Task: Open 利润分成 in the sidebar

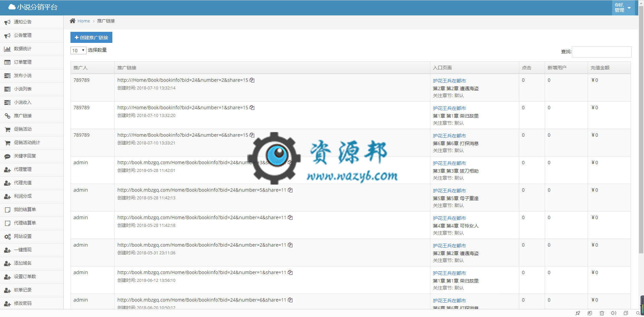Action: [x=32, y=196]
